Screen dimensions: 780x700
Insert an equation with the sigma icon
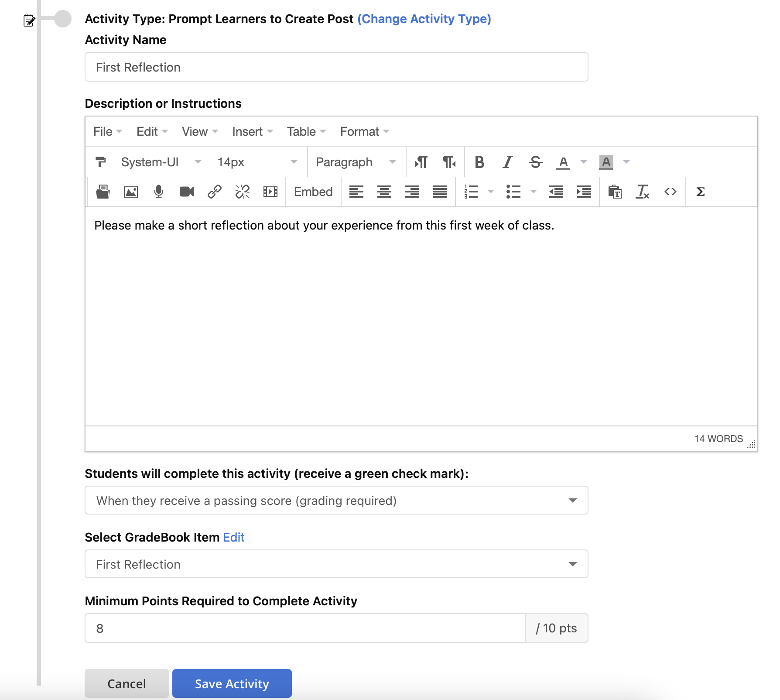coord(701,192)
